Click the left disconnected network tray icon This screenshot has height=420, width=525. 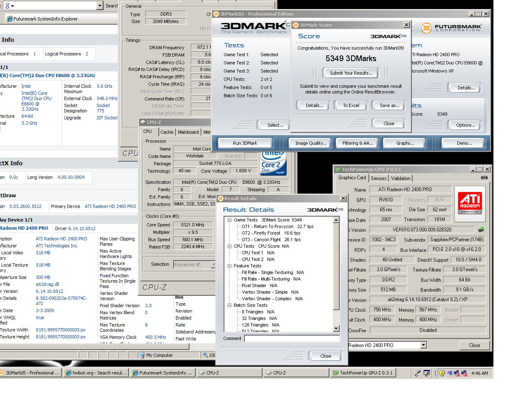tap(457, 373)
